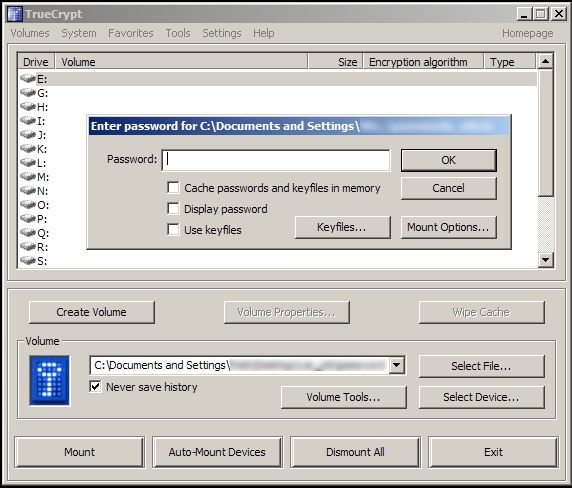Open the Keyfiles... dialog
Viewport: 572px width, 488px height.
pos(343,227)
